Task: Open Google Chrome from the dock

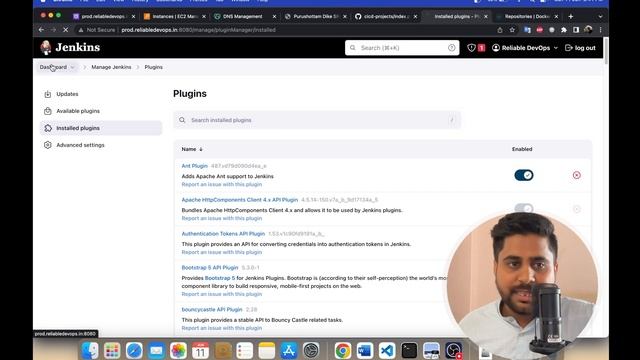Action: (x=343, y=350)
